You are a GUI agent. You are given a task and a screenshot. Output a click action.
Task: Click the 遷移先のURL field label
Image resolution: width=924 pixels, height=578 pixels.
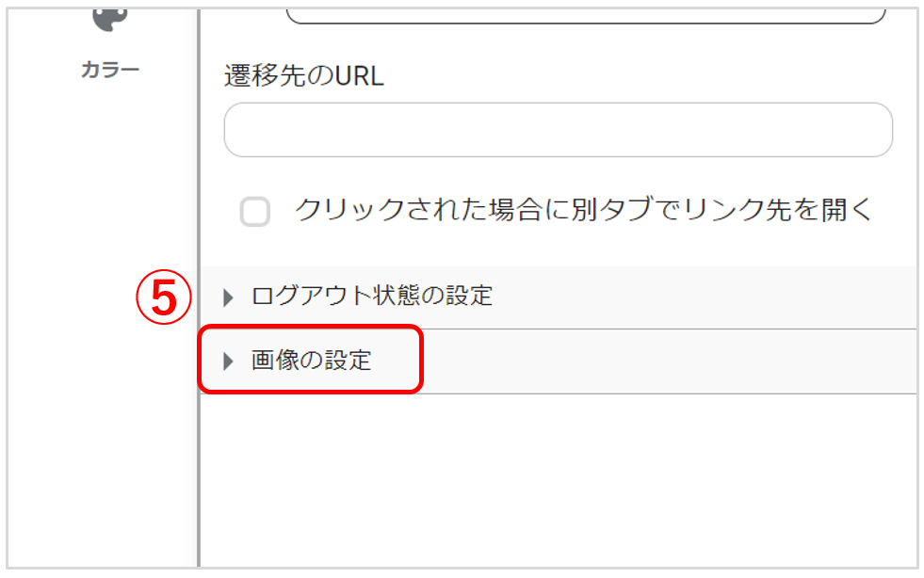tap(304, 76)
